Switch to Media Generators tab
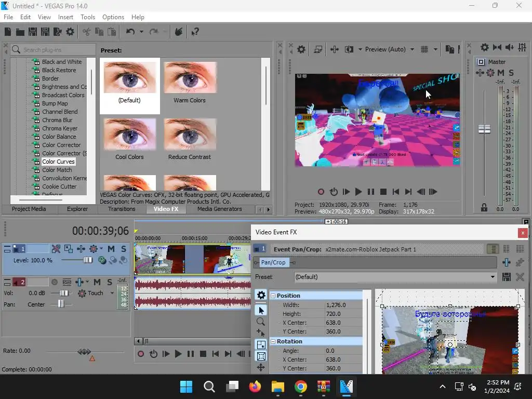Viewport: 532px width, 399px height. [x=220, y=209]
